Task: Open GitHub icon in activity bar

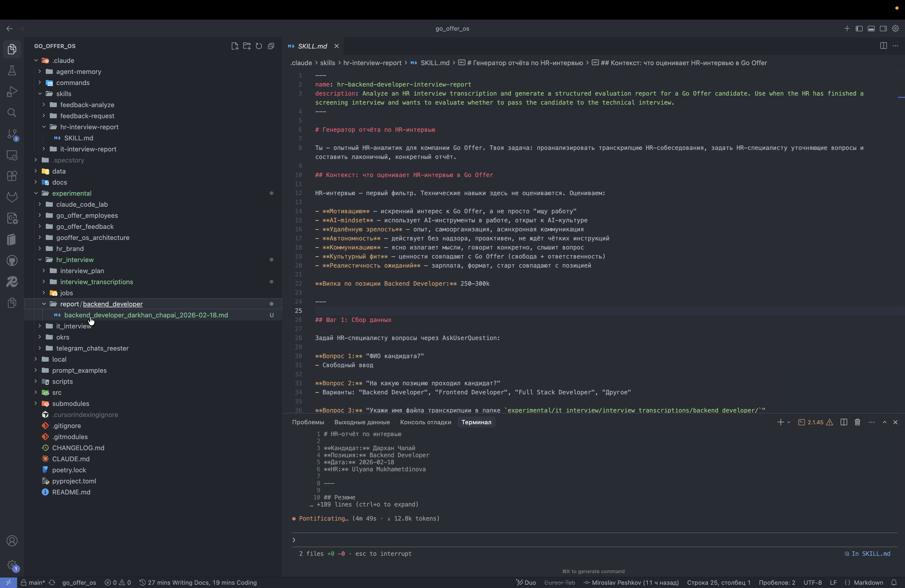Action: click(x=12, y=261)
